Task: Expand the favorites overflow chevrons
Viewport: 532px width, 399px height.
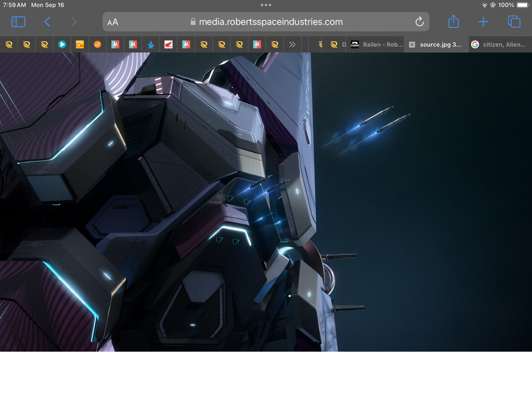Action: click(292, 44)
